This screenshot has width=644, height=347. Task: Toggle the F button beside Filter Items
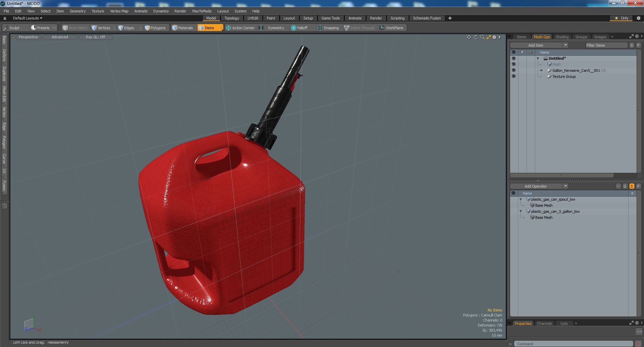[638, 45]
